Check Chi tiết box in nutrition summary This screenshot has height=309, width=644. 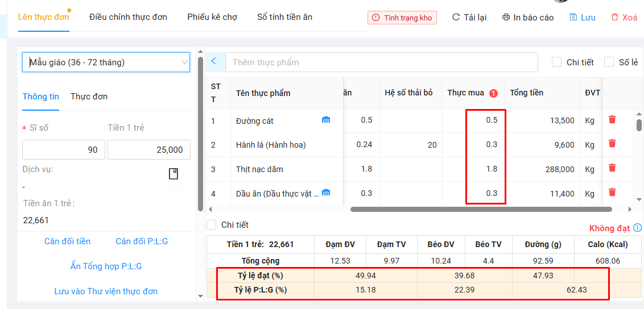212,225
